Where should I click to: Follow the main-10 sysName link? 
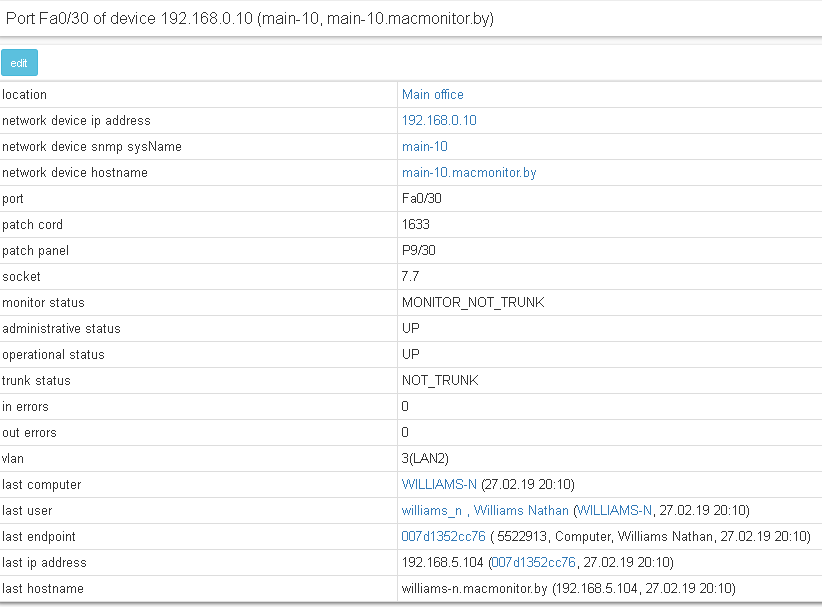pyautogui.click(x=424, y=147)
